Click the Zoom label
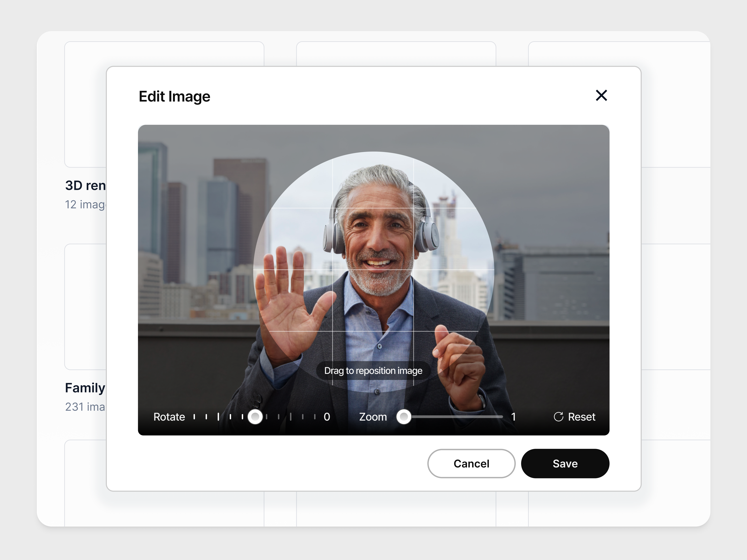This screenshot has height=560, width=747. 373,417
